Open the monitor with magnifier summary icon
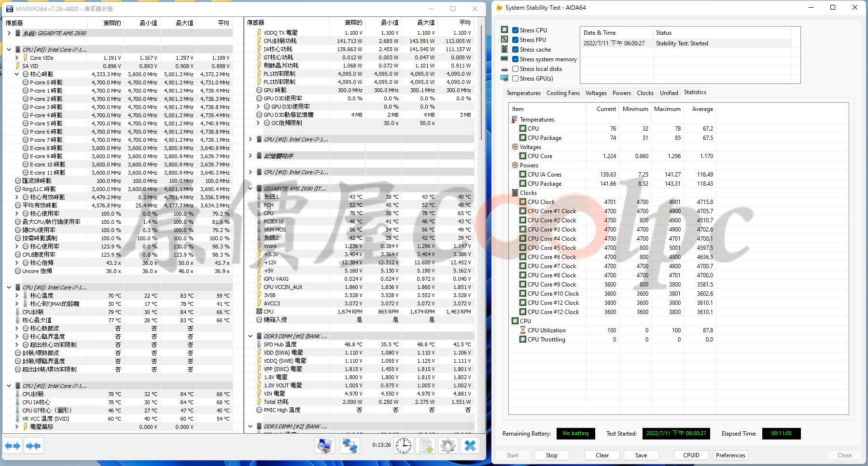 pyautogui.click(x=325, y=446)
